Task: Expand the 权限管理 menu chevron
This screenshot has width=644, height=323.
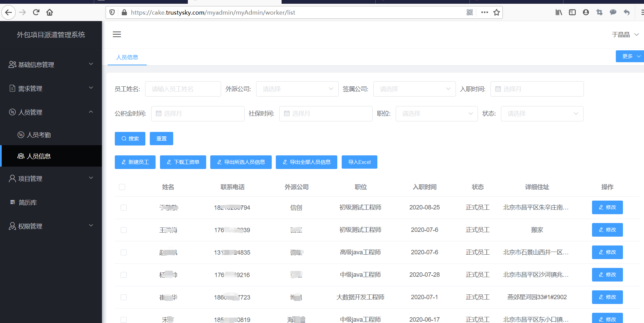Action: tap(91, 225)
